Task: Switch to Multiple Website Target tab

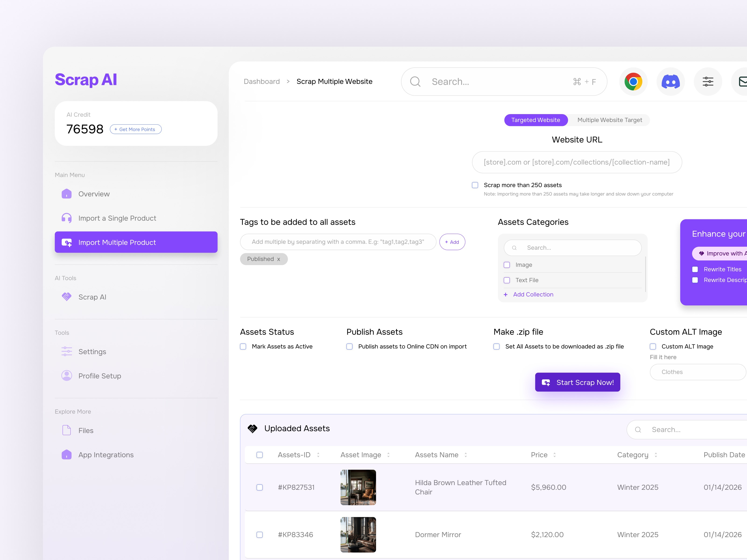Action: tap(610, 120)
